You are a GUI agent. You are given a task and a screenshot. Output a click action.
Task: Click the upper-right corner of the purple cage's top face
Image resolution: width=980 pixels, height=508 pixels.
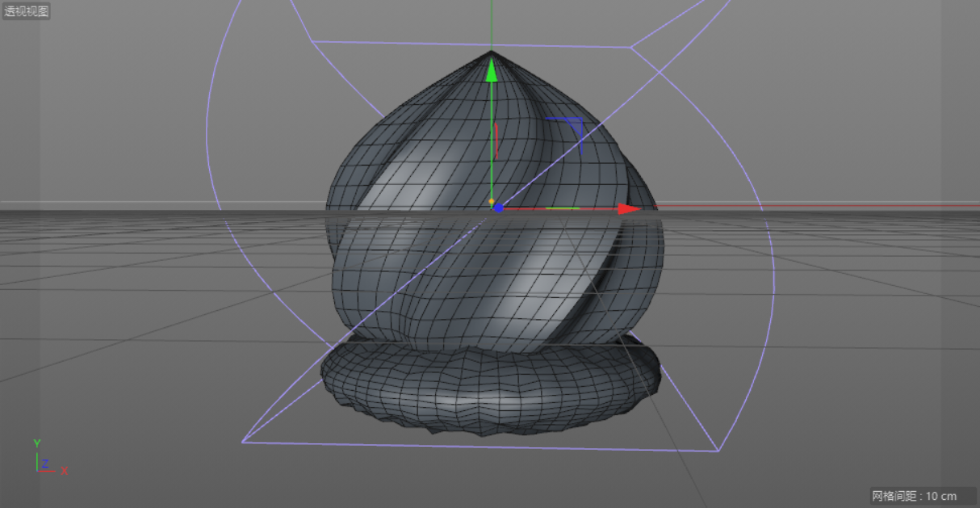[x=630, y=48]
